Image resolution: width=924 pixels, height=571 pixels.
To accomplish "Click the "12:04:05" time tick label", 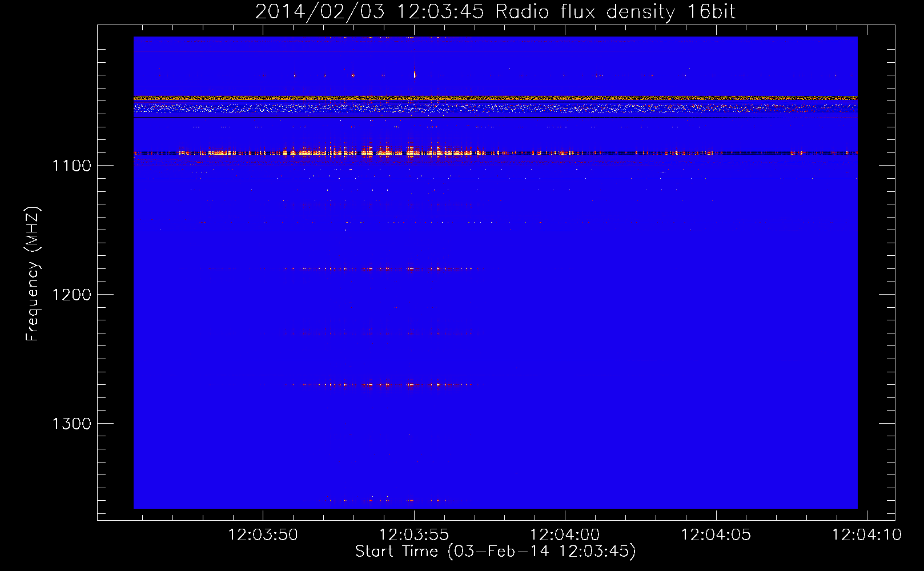I will (x=716, y=535).
